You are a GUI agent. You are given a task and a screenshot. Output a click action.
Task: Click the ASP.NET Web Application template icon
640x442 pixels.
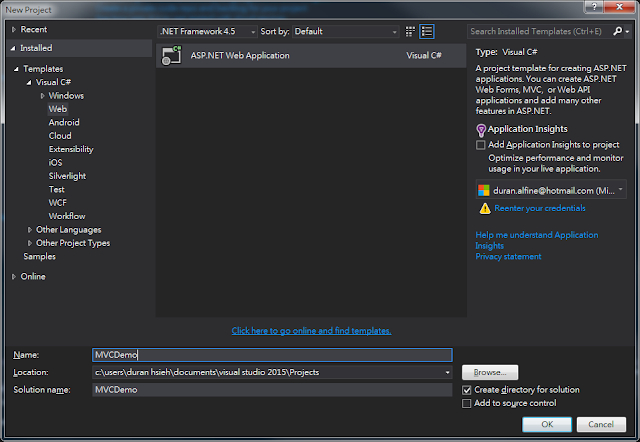point(171,56)
